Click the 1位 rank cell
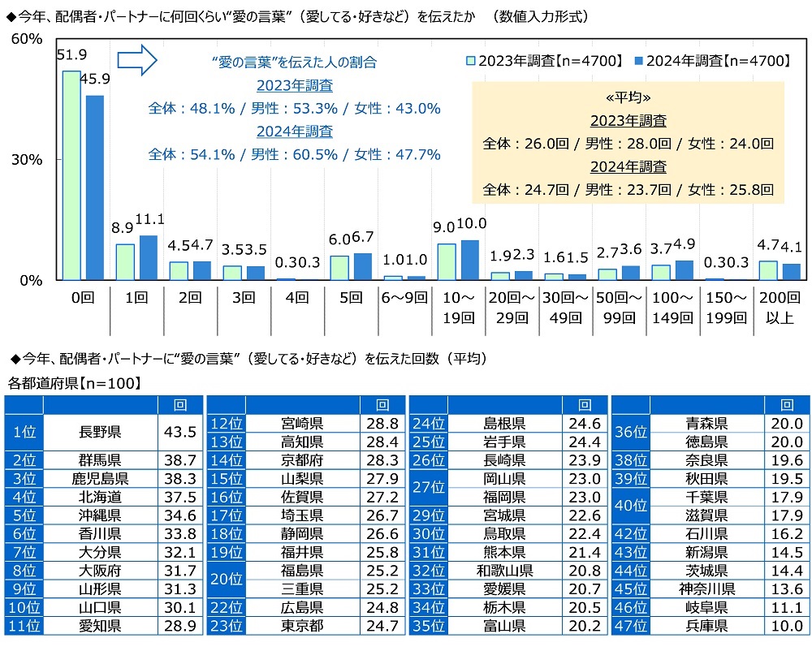Viewport: 812px width, 651px height. (x=23, y=433)
